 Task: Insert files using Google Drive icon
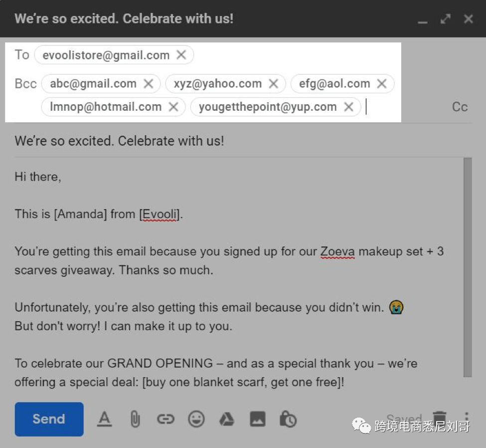coord(227,419)
